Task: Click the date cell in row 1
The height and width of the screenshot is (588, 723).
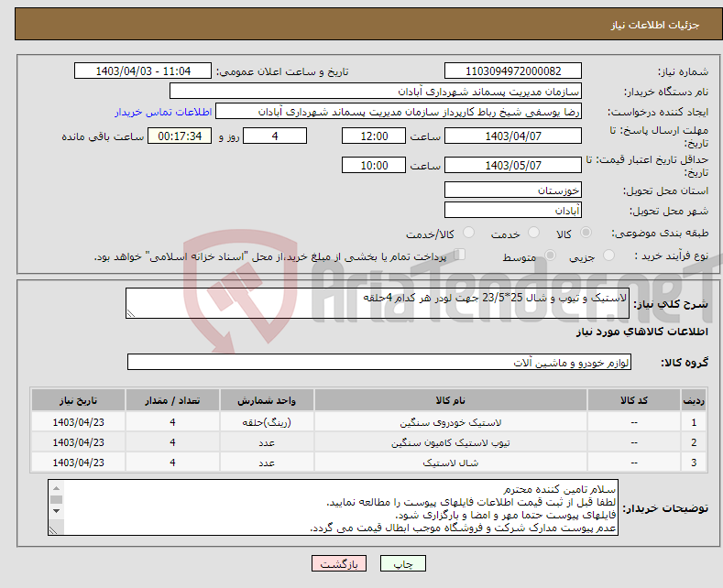Action: pos(79,422)
